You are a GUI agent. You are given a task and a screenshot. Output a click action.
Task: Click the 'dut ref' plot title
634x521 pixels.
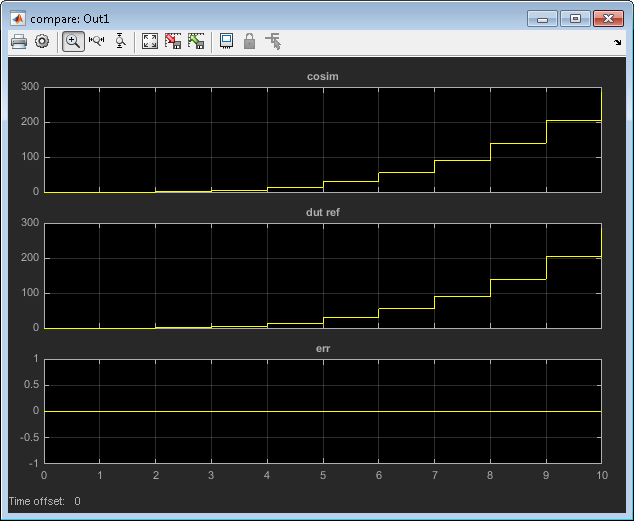[323, 212]
